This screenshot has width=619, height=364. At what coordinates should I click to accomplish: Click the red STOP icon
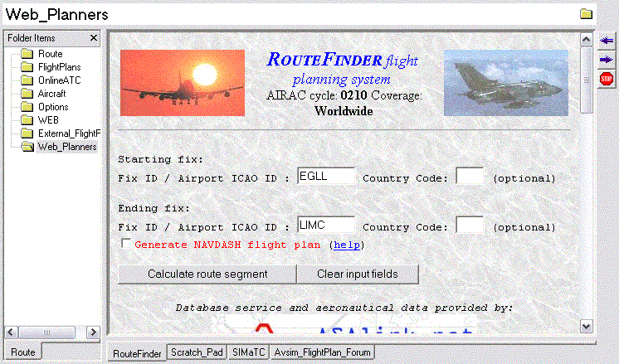[607, 79]
